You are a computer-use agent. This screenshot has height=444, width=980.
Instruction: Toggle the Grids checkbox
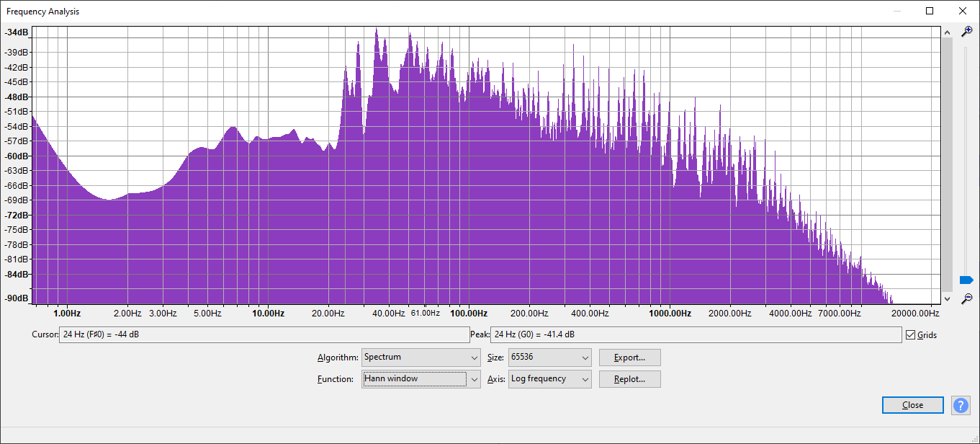pyautogui.click(x=911, y=334)
